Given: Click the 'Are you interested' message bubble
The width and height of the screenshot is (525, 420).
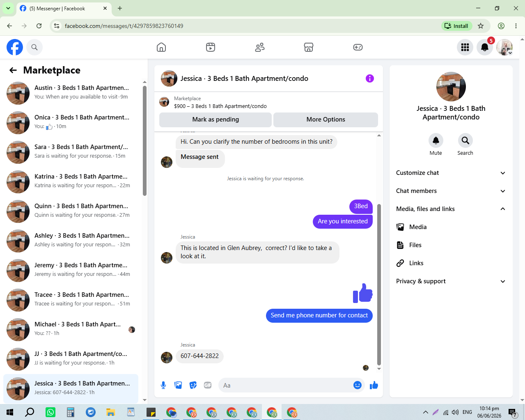Looking at the screenshot, I should pos(343,221).
